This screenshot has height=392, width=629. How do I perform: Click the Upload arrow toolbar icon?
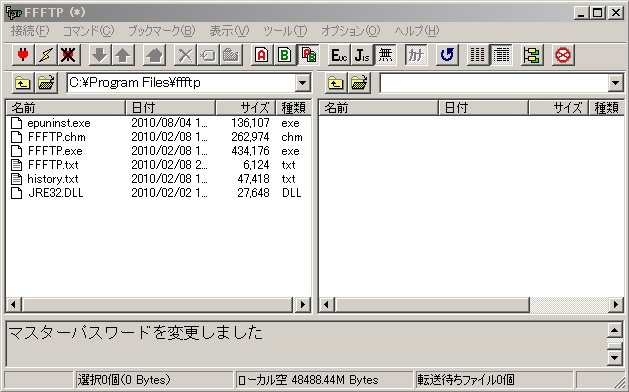point(123,55)
